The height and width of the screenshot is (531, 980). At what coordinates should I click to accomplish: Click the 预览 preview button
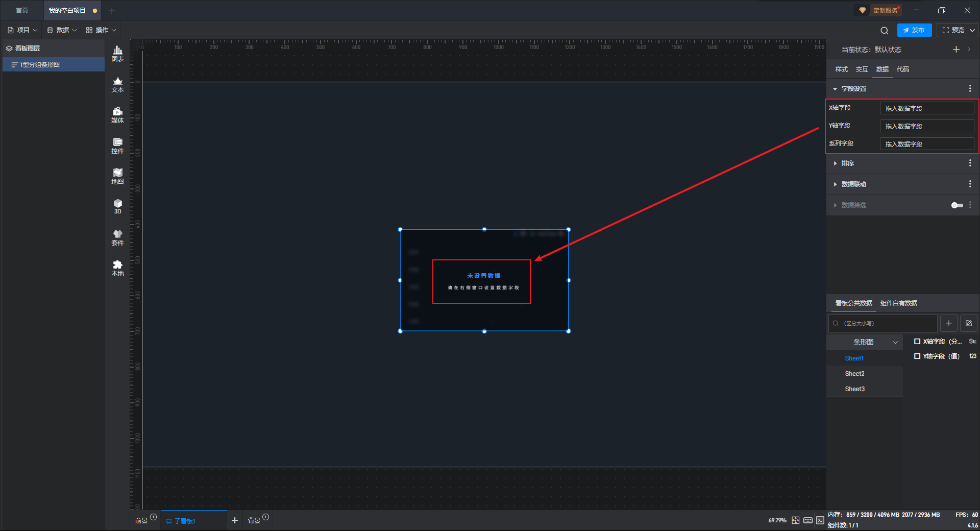coord(953,30)
